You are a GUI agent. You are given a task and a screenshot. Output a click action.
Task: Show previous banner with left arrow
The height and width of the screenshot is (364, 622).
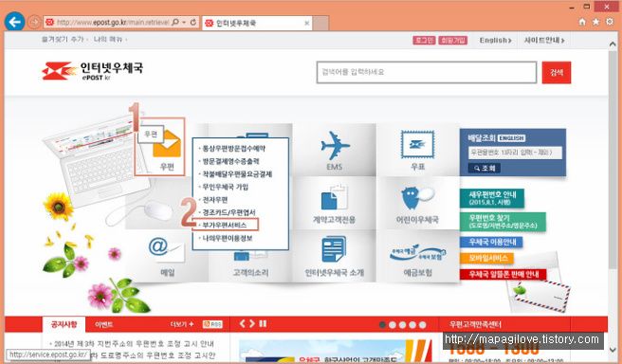[243, 323]
